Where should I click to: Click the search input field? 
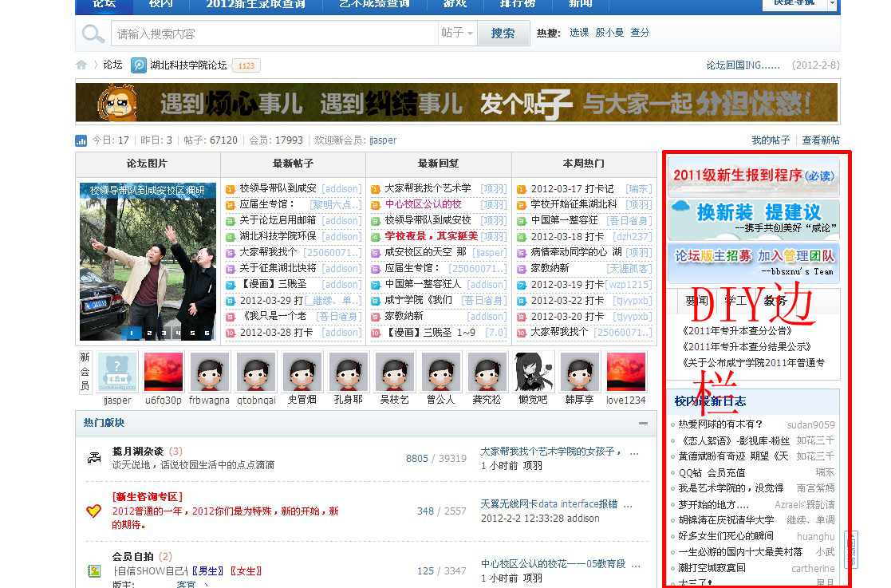coord(274,34)
